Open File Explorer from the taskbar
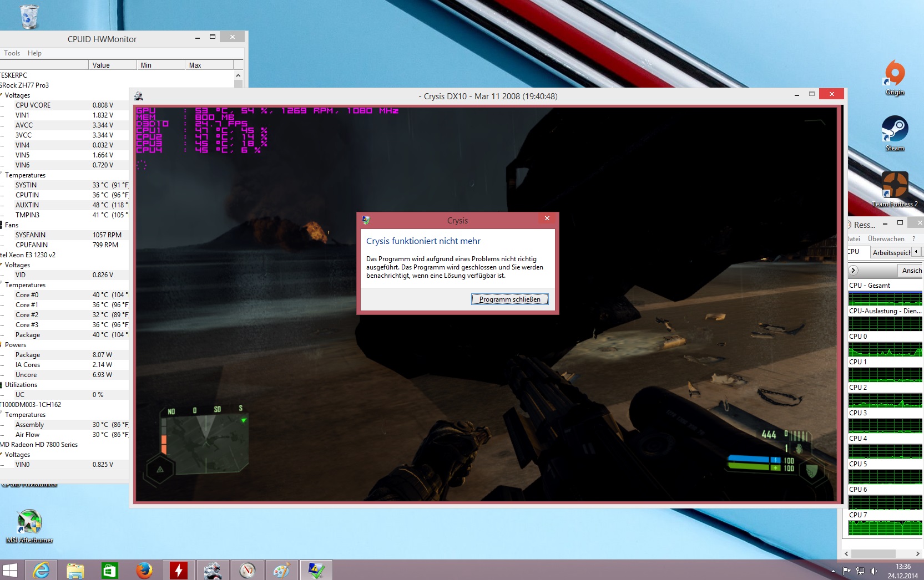The height and width of the screenshot is (580, 924). pos(75,570)
